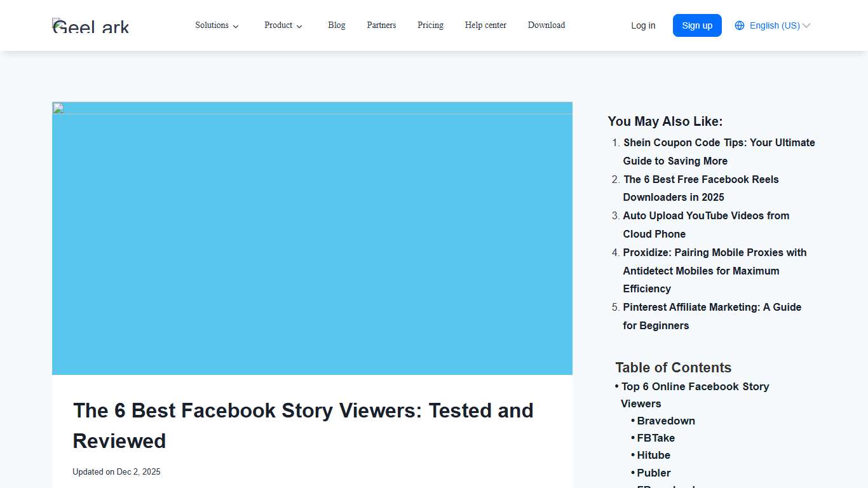Open the Facebook Reels Downloaders article

point(701,188)
